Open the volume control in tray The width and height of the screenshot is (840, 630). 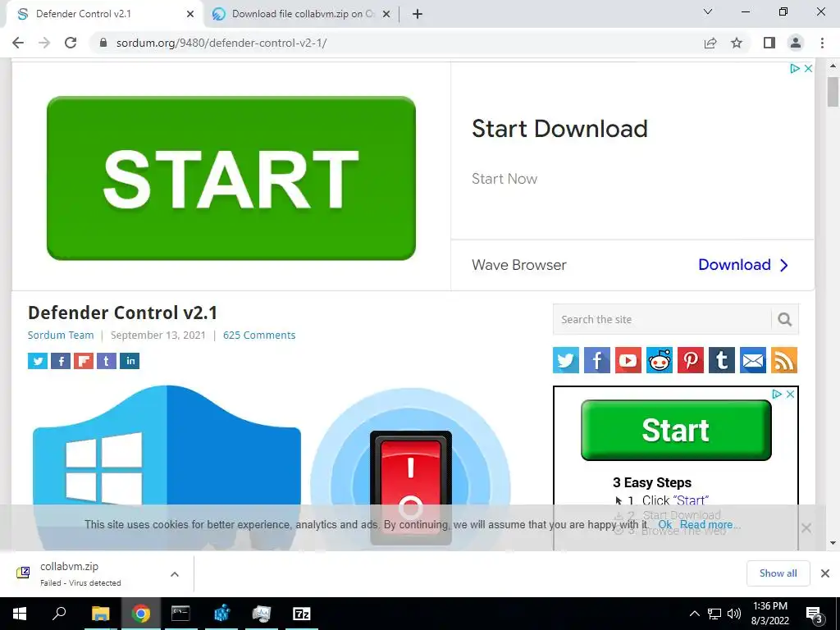[x=734, y=614]
